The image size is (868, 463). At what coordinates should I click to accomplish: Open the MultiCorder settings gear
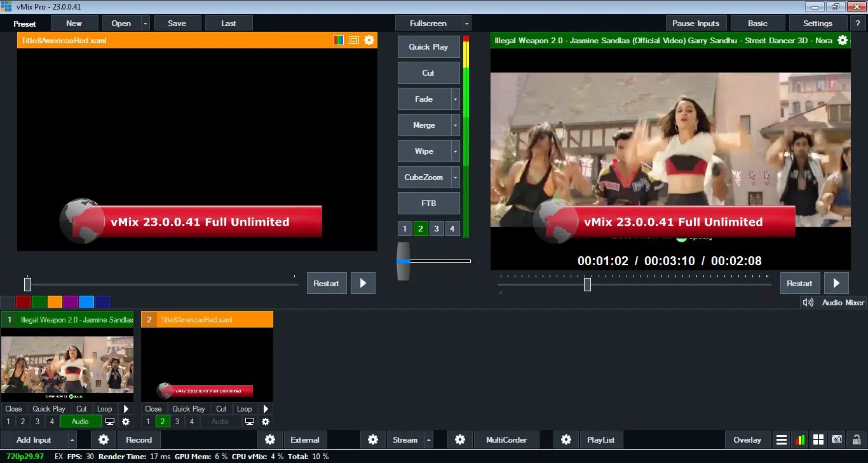[x=460, y=439]
